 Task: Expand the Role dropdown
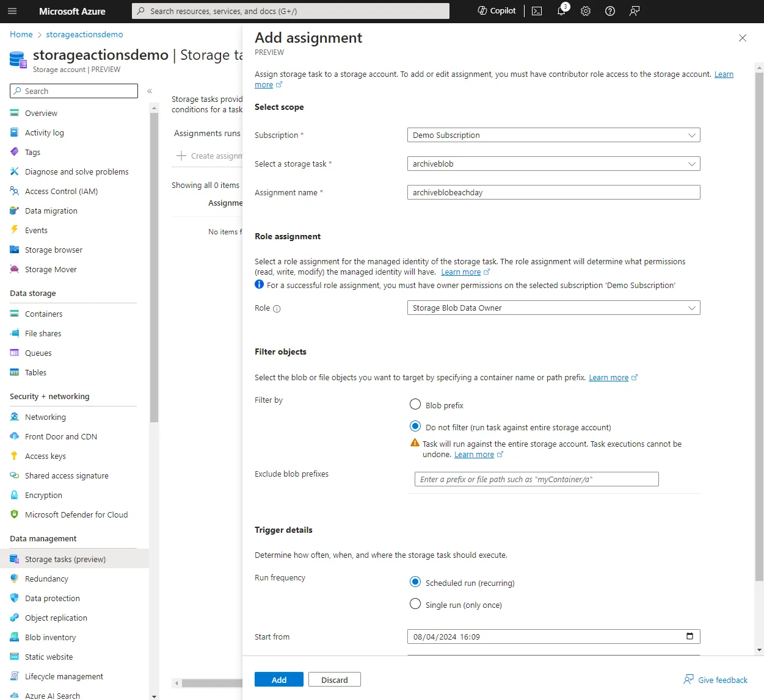pyautogui.click(x=553, y=308)
